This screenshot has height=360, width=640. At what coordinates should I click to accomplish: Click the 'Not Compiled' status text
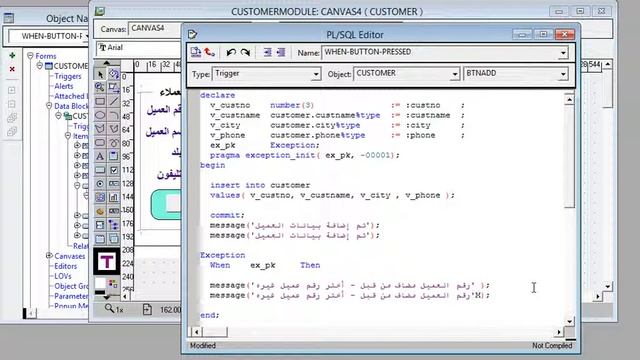tap(552, 346)
